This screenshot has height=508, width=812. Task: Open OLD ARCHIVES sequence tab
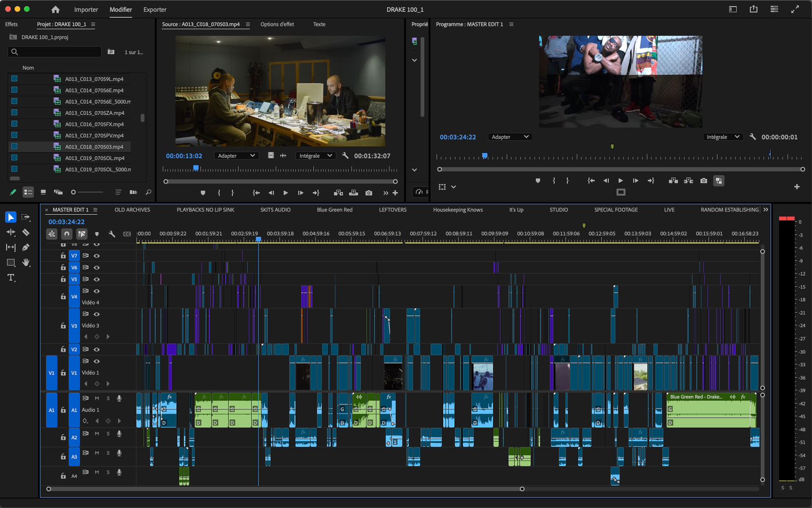(x=132, y=210)
